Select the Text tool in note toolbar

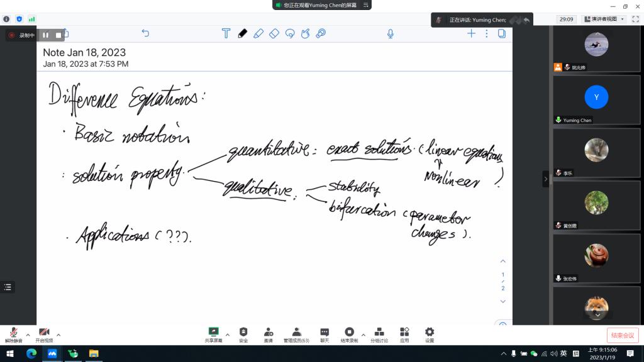(x=226, y=33)
